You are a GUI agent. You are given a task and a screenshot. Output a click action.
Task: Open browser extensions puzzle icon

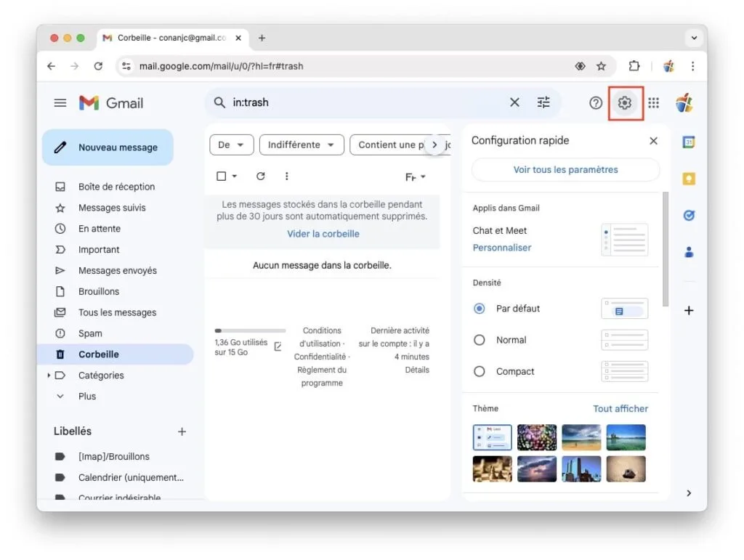coord(634,66)
